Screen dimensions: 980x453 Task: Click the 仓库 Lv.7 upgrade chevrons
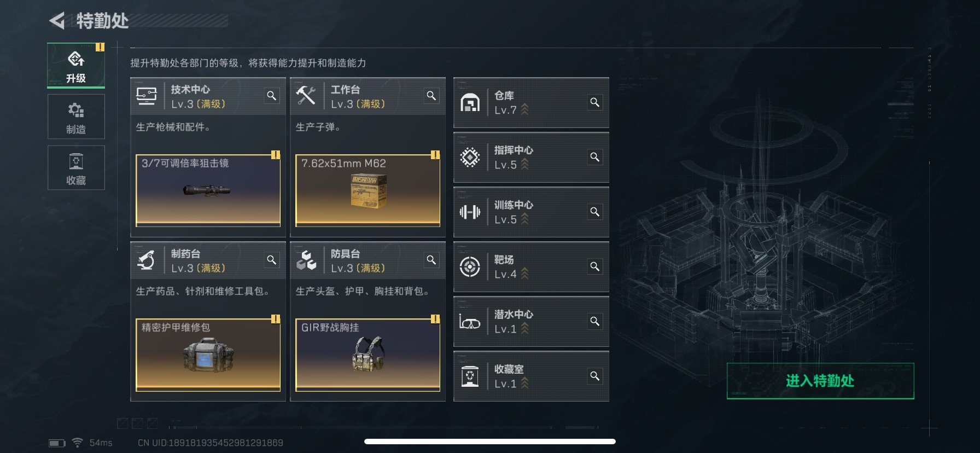click(524, 109)
